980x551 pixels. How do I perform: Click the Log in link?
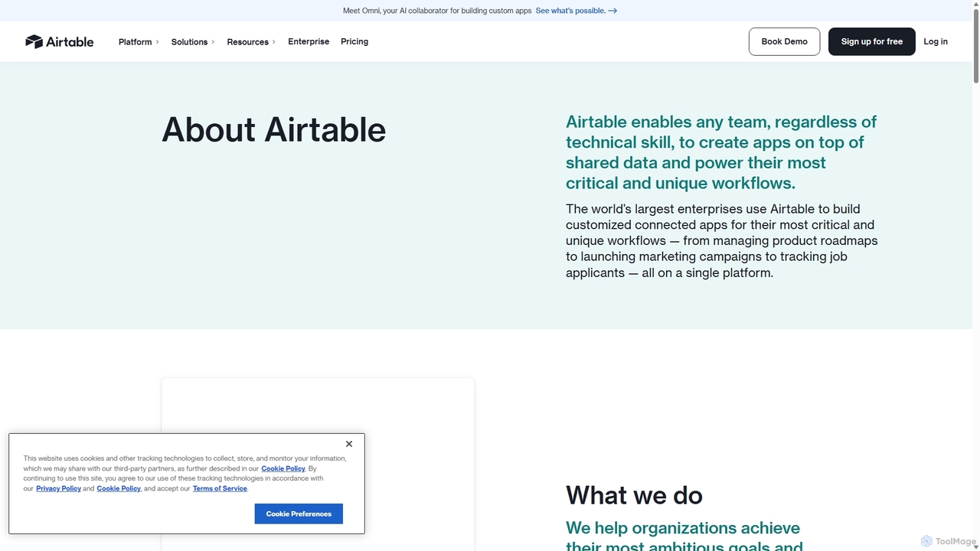pyautogui.click(x=936, y=41)
